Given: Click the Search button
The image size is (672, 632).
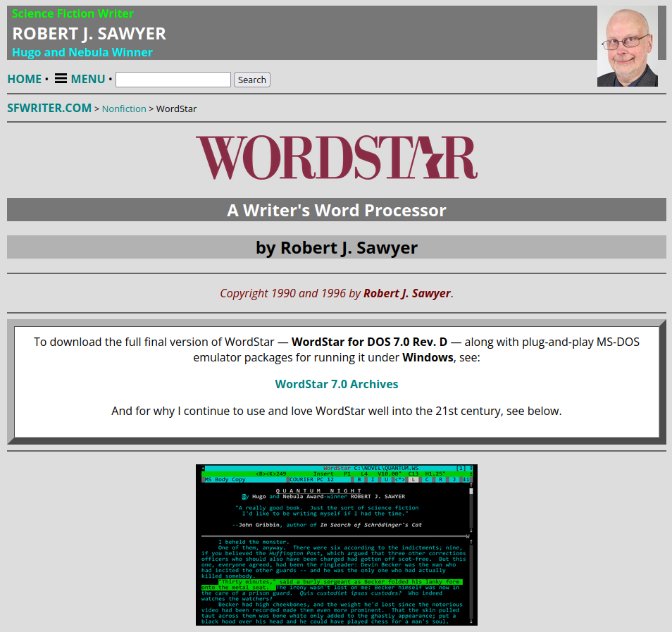Looking at the screenshot, I should click(252, 80).
